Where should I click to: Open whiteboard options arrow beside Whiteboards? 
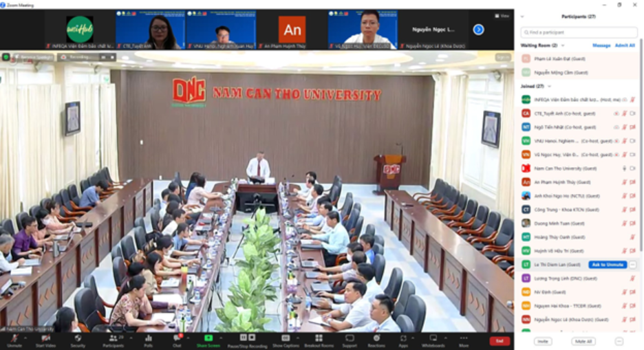click(x=446, y=338)
